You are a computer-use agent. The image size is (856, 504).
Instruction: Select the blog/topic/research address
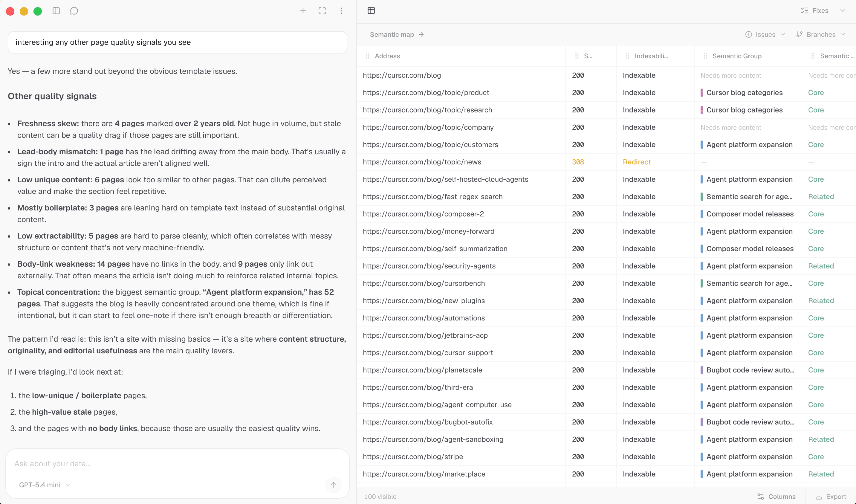point(427,110)
